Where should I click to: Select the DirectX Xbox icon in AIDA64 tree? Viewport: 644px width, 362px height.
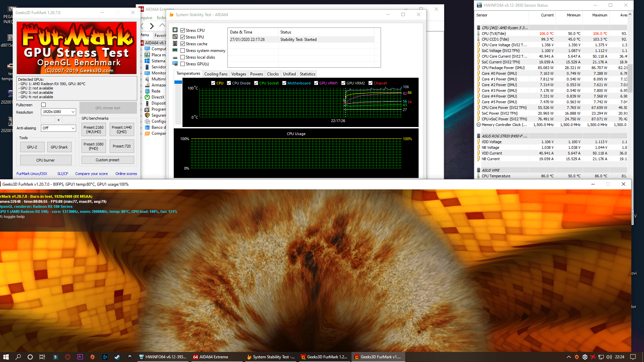147,97
